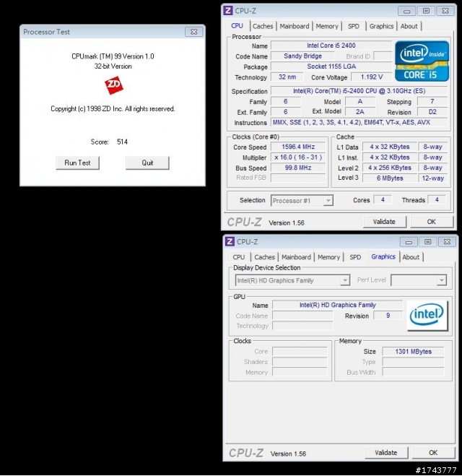Switch to Caches tab in top CPU-Z window
The height and width of the screenshot is (476, 462).
point(263,26)
